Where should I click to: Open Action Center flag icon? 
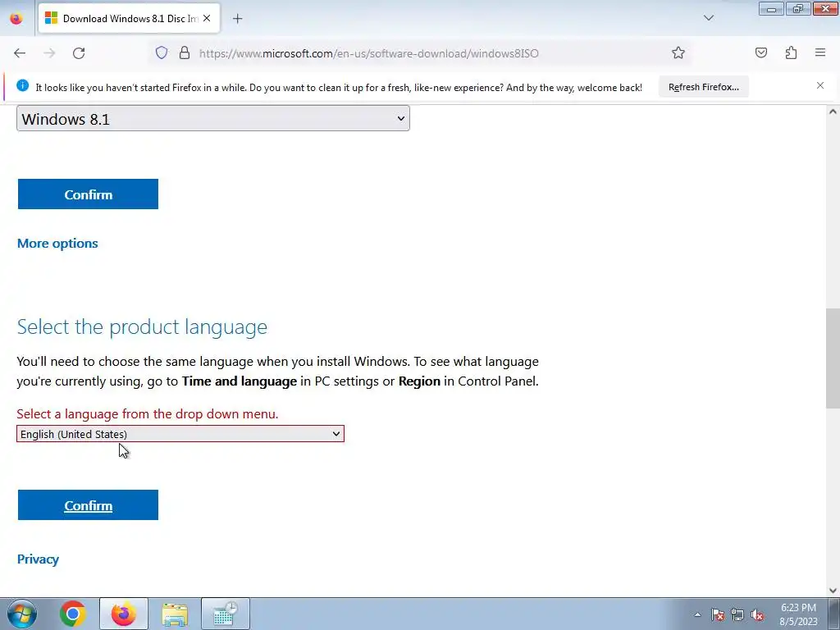717,614
